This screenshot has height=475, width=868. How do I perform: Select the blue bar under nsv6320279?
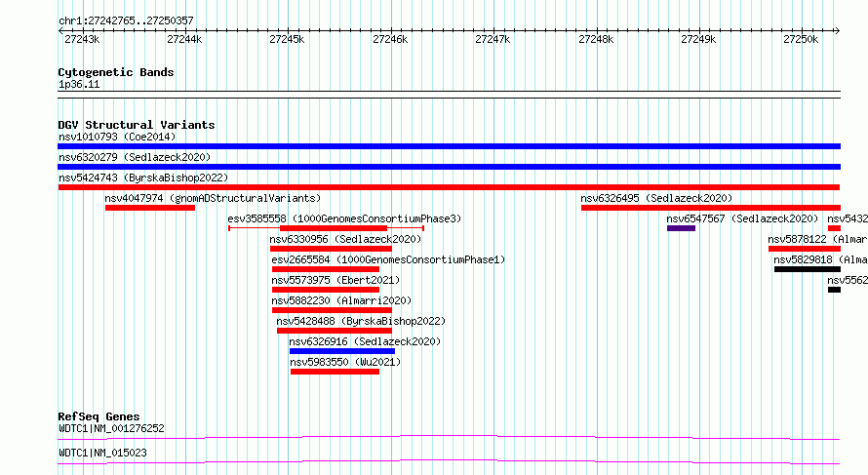pyautogui.click(x=449, y=167)
